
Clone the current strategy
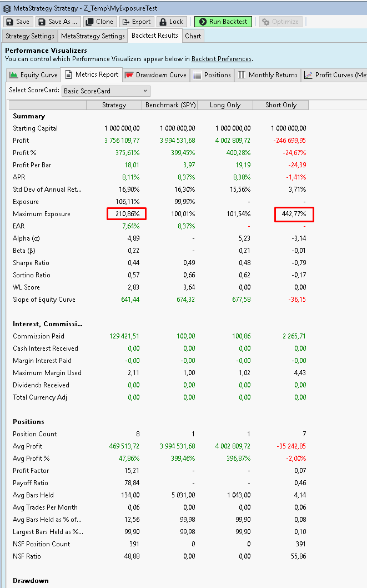coord(99,22)
